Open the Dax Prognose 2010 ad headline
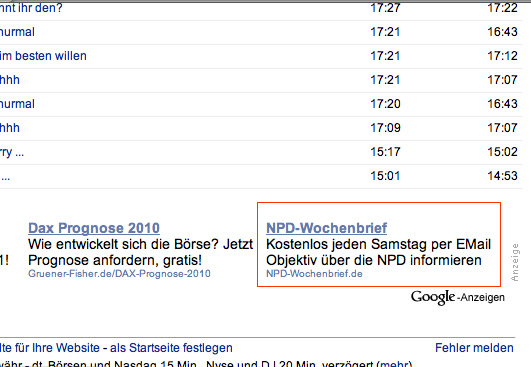 [94, 228]
